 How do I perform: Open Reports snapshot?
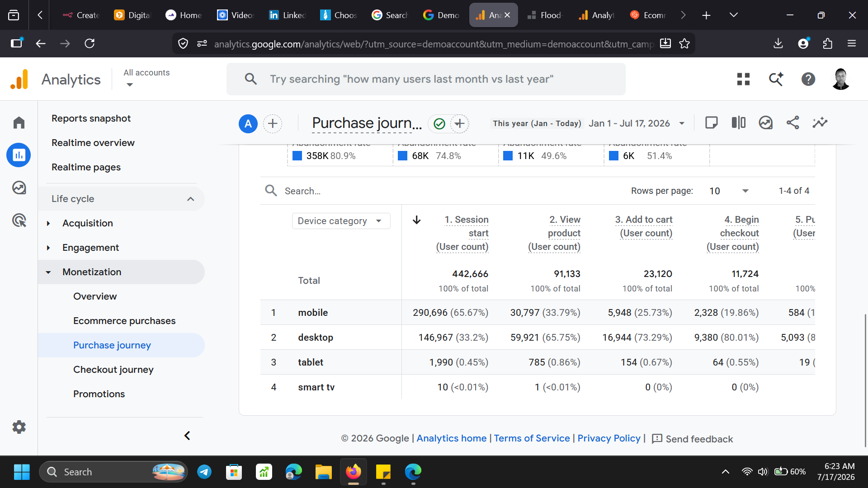(91, 118)
